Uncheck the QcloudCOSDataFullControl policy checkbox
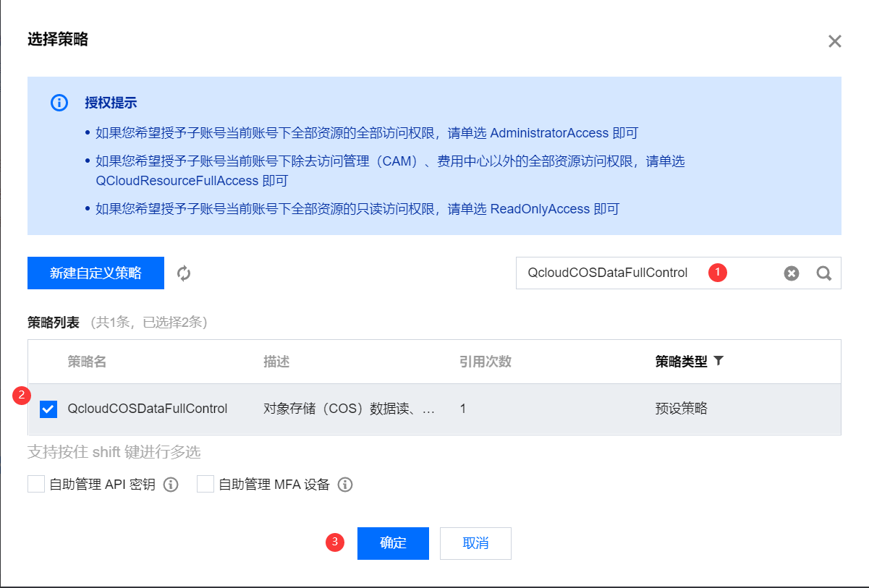The image size is (869, 588). pyautogui.click(x=48, y=409)
